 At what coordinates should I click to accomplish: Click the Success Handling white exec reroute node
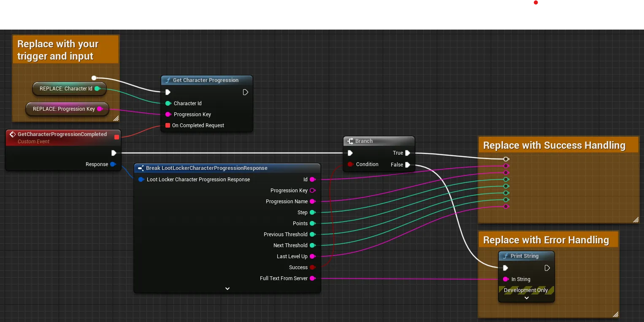tap(506, 159)
